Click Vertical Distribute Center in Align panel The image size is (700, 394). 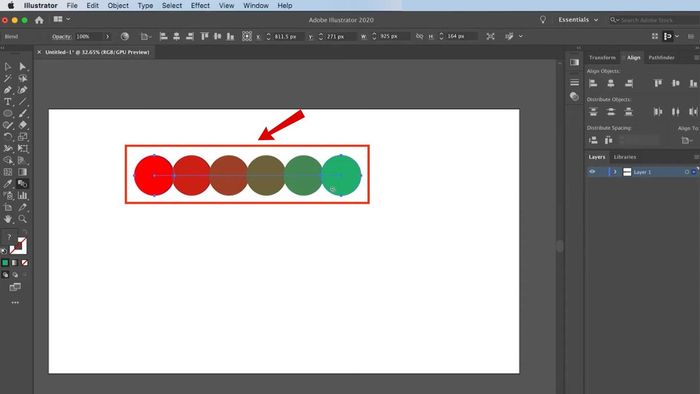point(611,112)
